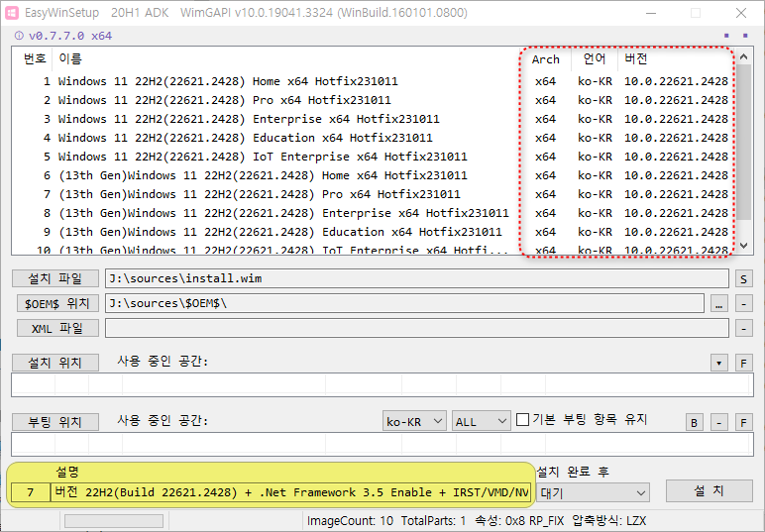The width and height of the screenshot is (765, 532).
Task: Browse for $OEM$ folder with the ... button
Action: coord(718,304)
